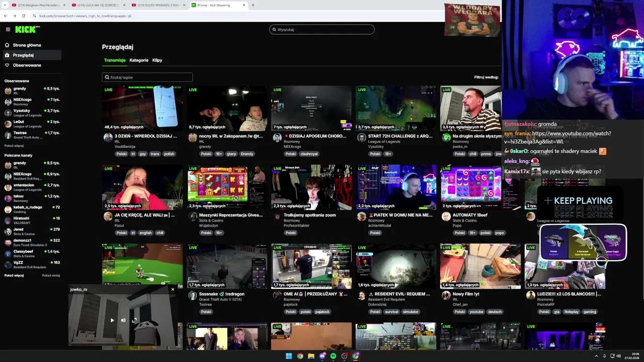Click the green KICK logo
Viewport: 644px width, 362px height.
pyautogui.click(x=27, y=30)
